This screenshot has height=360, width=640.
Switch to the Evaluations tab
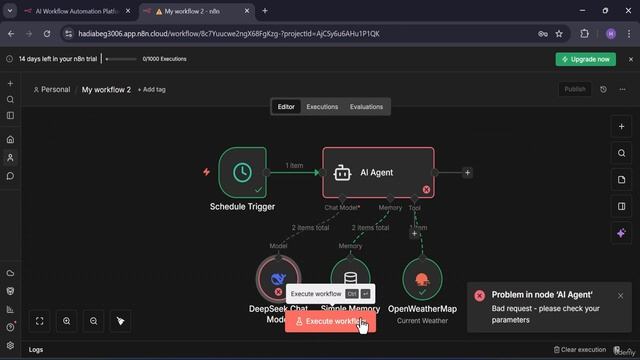366,107
